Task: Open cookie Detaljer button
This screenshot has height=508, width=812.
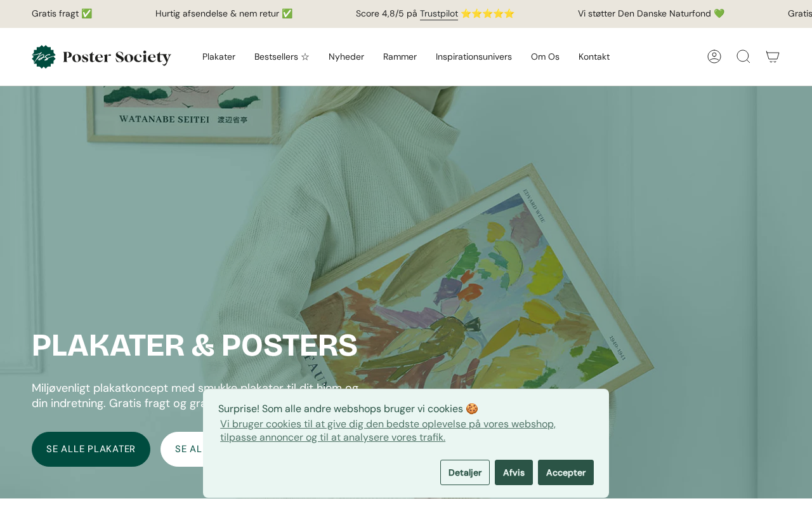Action: [x=465, y=472]
